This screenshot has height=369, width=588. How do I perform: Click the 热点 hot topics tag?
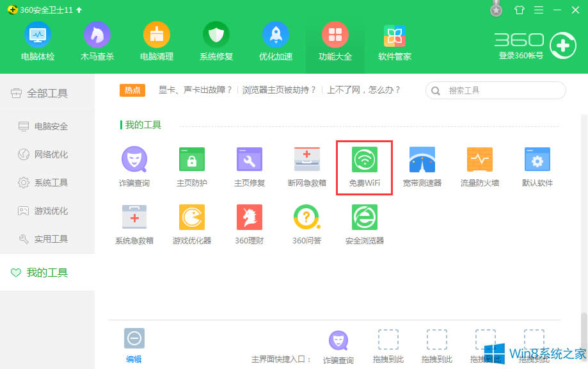pos(132,90)
